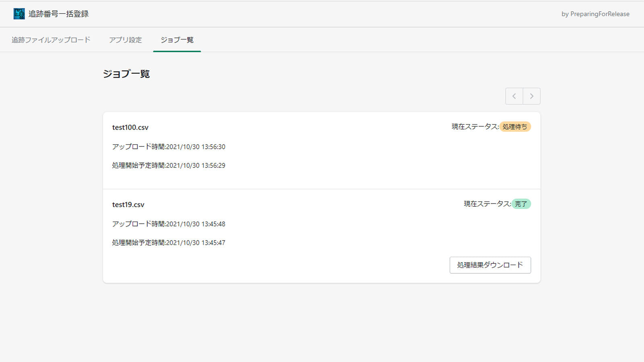Open the アプリ設定 tab
This screenshot has height=362, width=644.
pyautogui.click(x=125, y=40)
